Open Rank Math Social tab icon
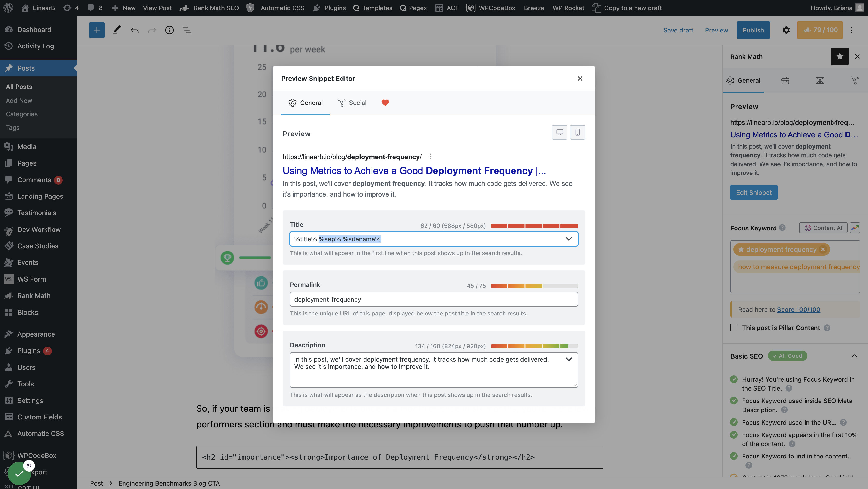This screenshot has width=868, height=489. (x=854, y=80)
